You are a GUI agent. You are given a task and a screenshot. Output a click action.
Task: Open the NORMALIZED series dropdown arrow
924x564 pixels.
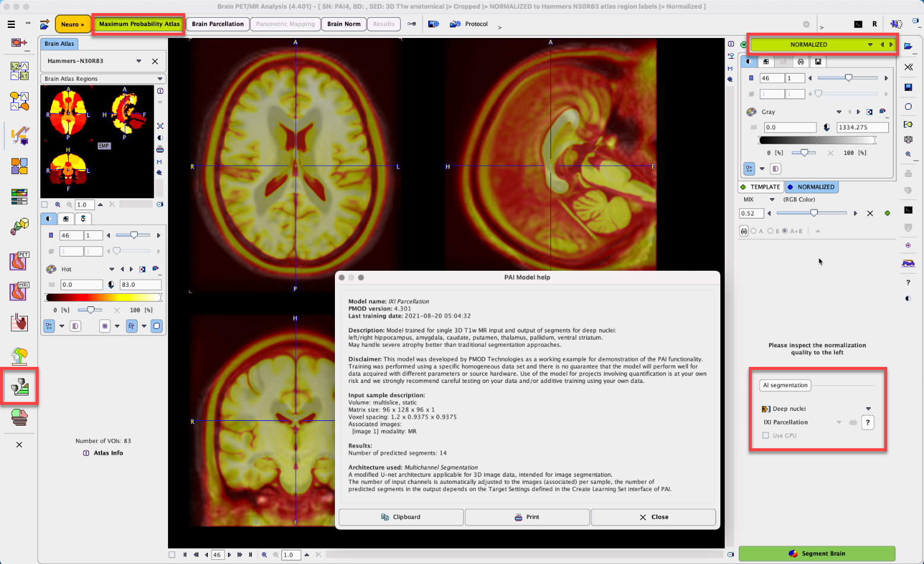tap(870, 45)
